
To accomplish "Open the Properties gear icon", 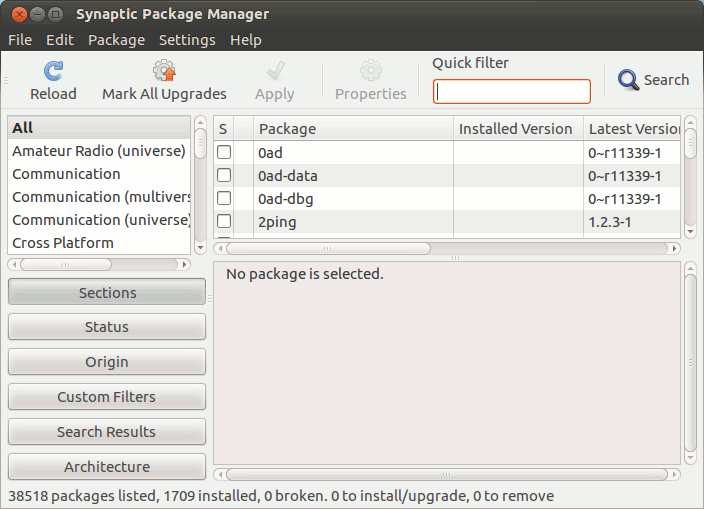I will (370, 70).
